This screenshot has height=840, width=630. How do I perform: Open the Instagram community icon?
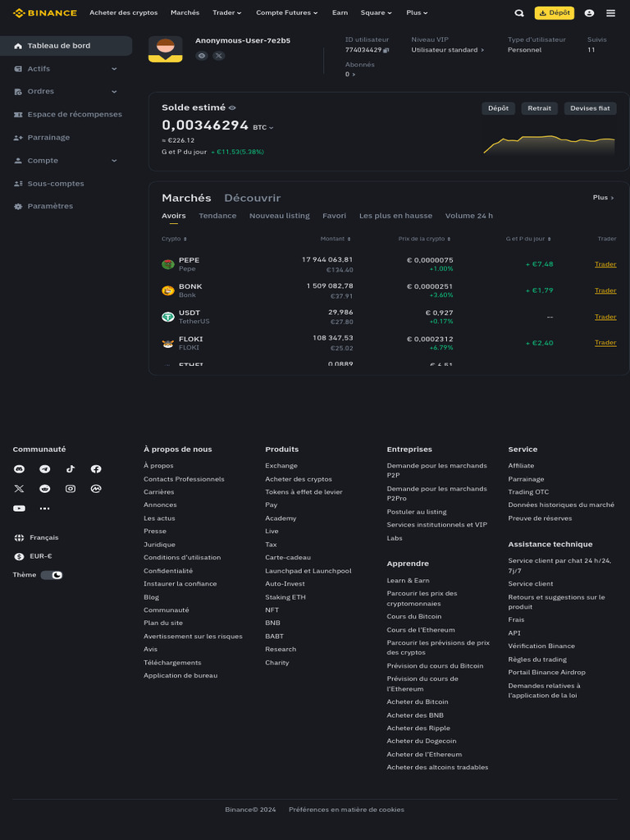click(x=71, y=489)
